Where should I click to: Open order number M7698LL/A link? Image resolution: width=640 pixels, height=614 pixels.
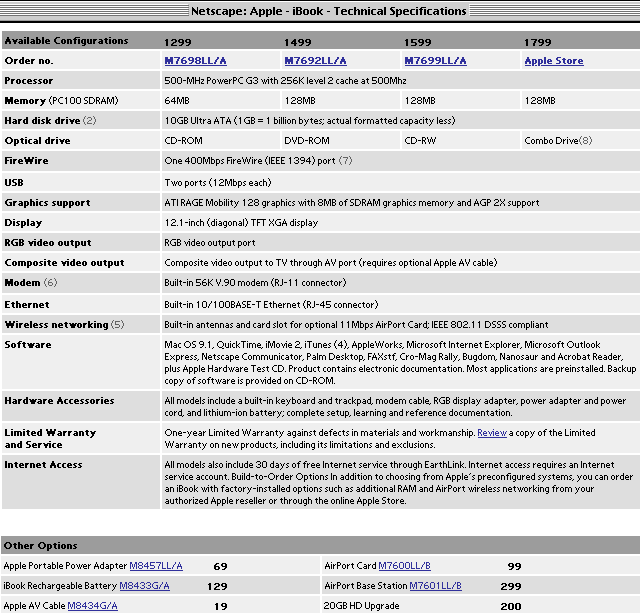195,61
